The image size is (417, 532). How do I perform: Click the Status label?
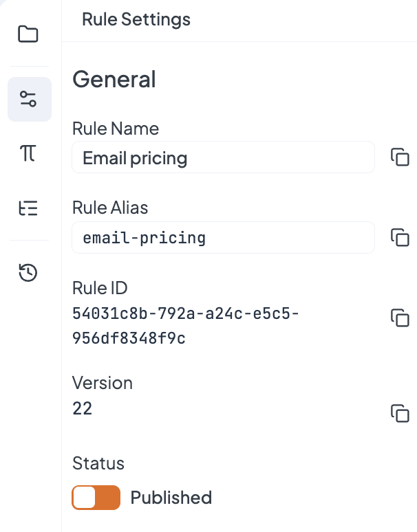coord(98,463)
